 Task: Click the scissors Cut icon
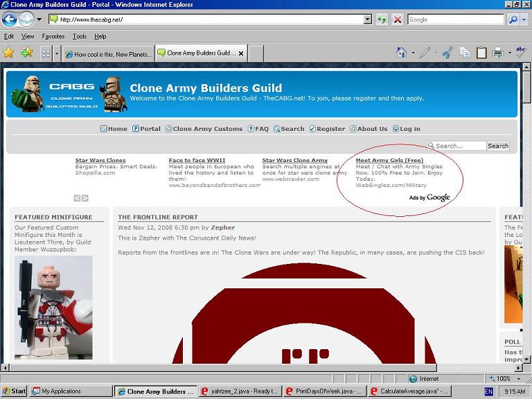(448, 53)
